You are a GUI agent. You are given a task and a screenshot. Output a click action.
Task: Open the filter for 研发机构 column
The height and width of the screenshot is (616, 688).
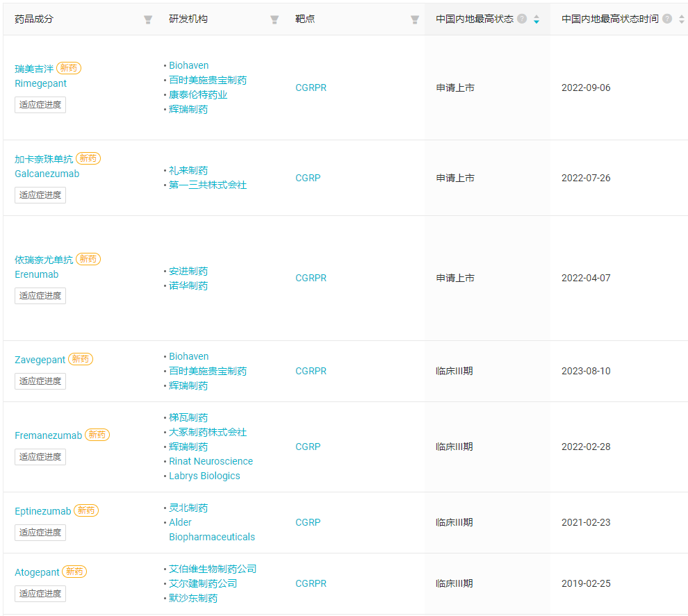coord(275,19)
